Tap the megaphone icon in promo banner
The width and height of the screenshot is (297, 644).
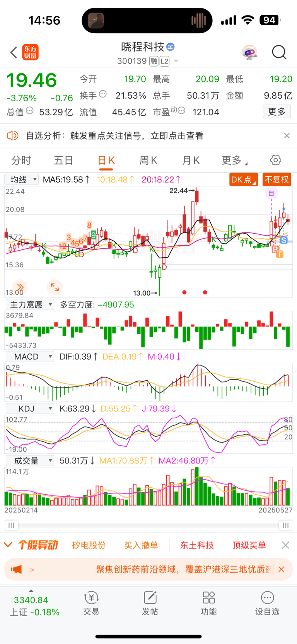click(x=16, y=569)
